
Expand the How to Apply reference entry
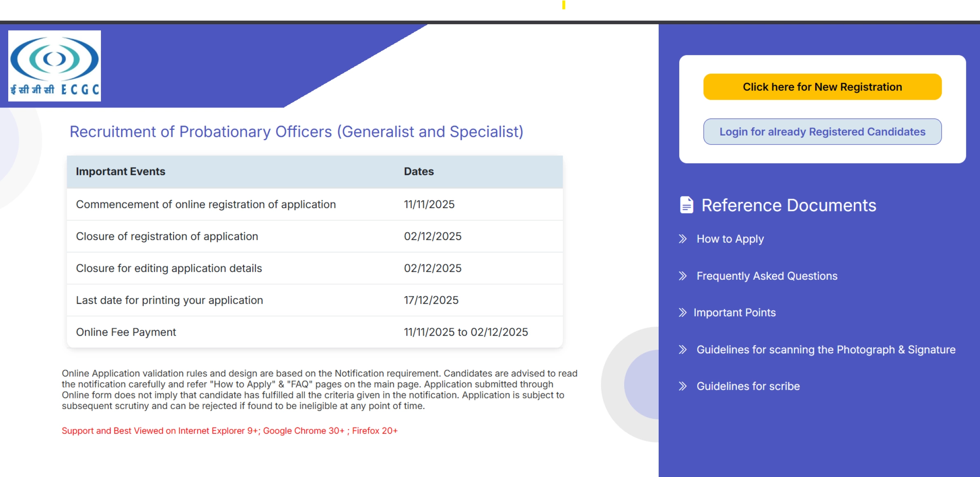[730, 238]
